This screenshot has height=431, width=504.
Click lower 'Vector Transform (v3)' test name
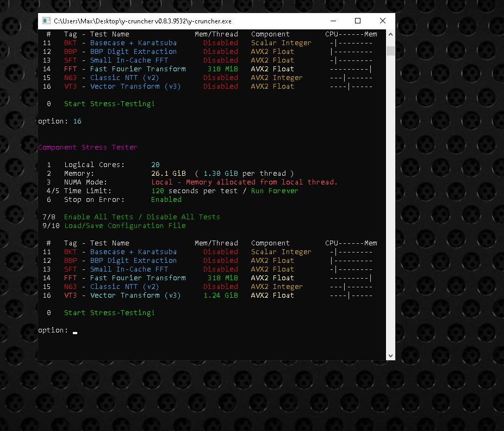pos(135,295)
